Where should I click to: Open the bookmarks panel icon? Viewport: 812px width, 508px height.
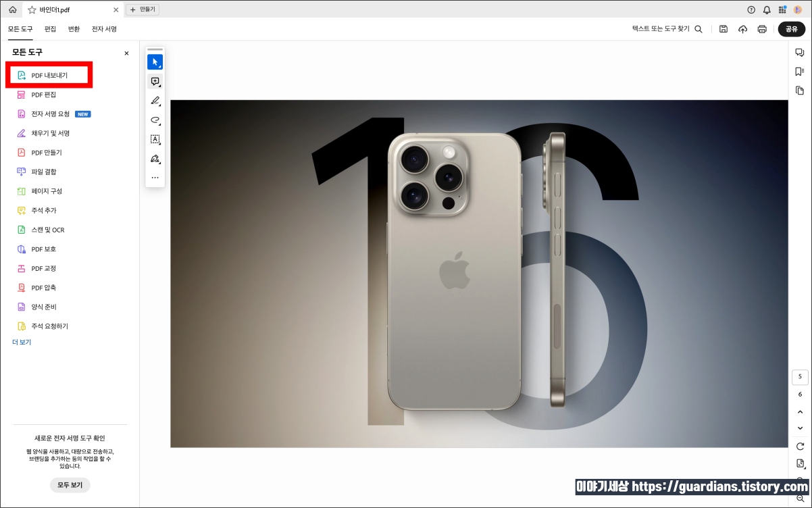(x=800, y=72)
